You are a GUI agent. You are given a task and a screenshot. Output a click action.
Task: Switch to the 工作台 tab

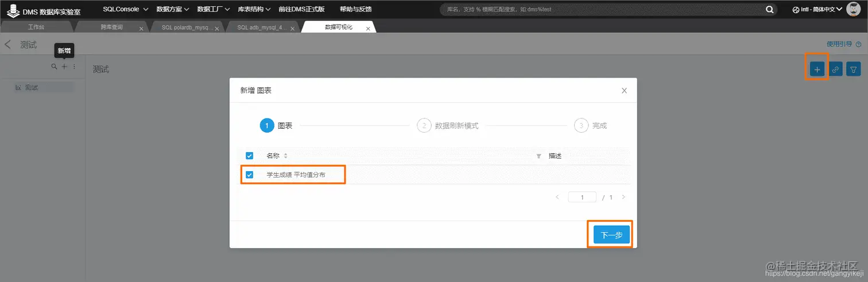click(x=36, y=27)
